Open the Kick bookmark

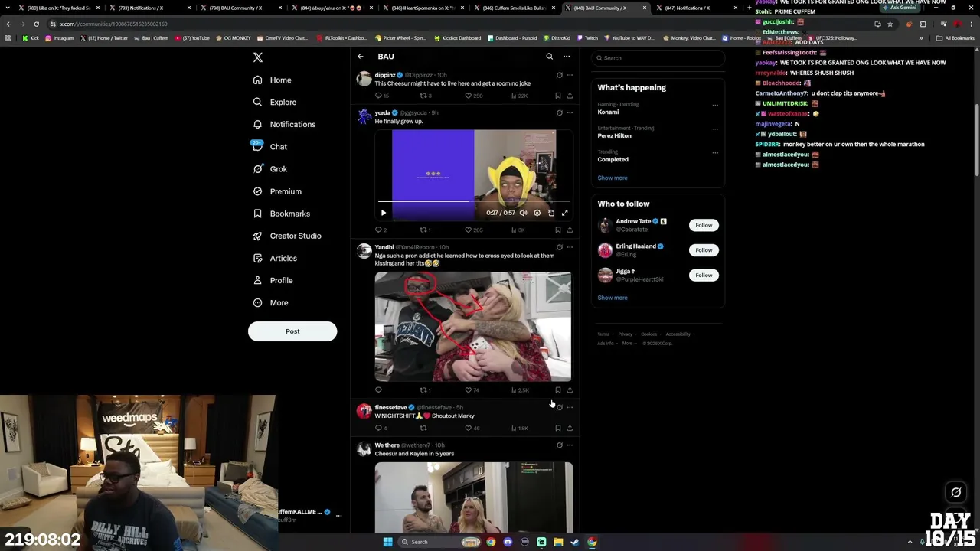[31, 38]
